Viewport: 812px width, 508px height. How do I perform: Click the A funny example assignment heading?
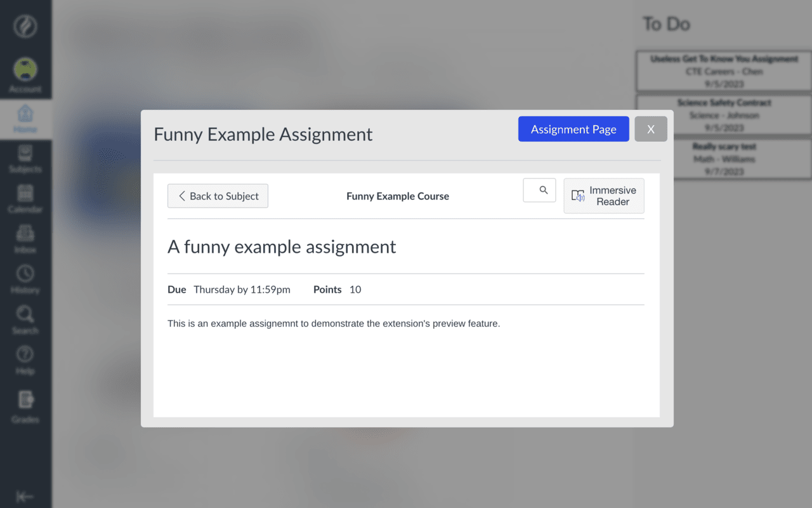[282, 247]
